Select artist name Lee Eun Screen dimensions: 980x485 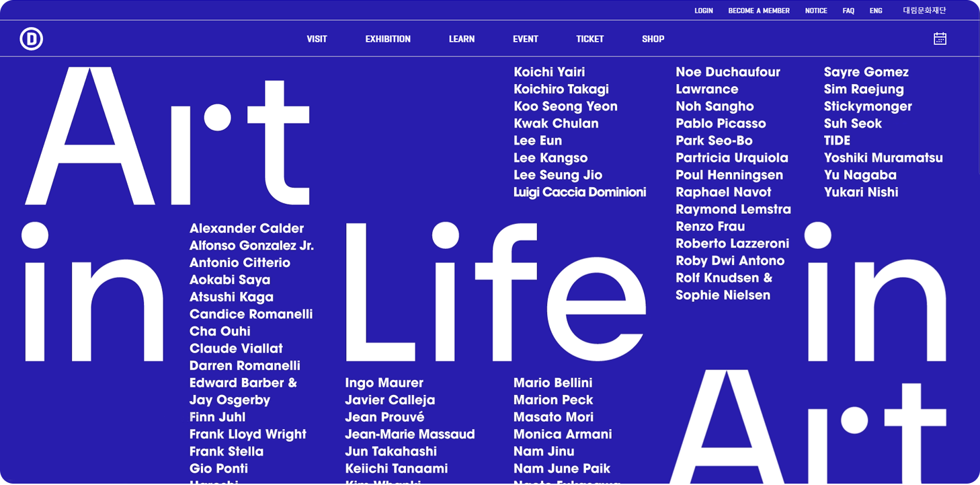[538, 141]
